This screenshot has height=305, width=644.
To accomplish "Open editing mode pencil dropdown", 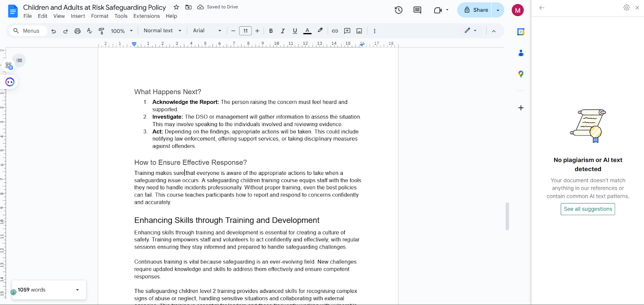I will 471,31.
